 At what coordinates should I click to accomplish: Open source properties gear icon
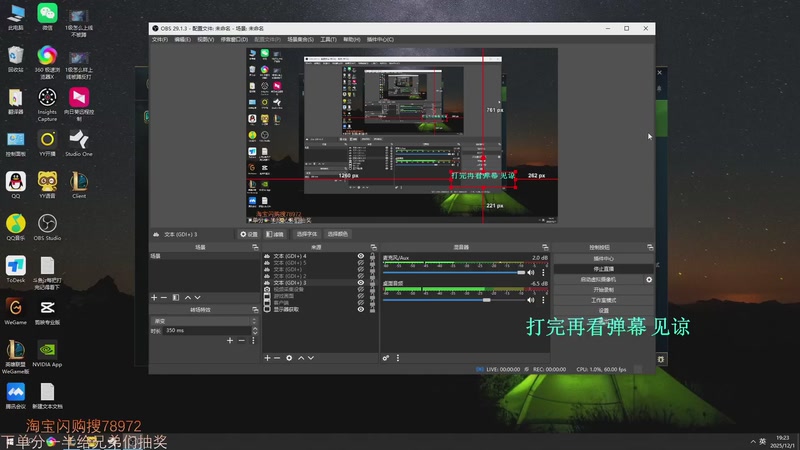[289, 358]
